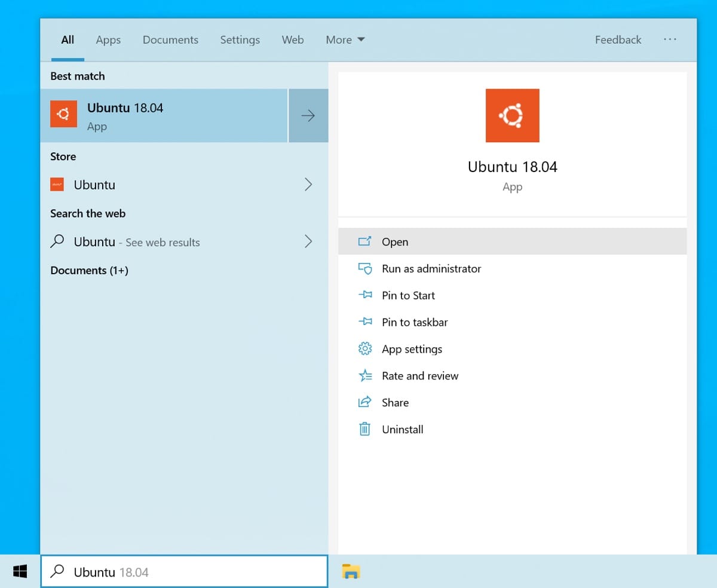
Task: Expand the Ubuntu web results chevron
Action: coord(308,241)
